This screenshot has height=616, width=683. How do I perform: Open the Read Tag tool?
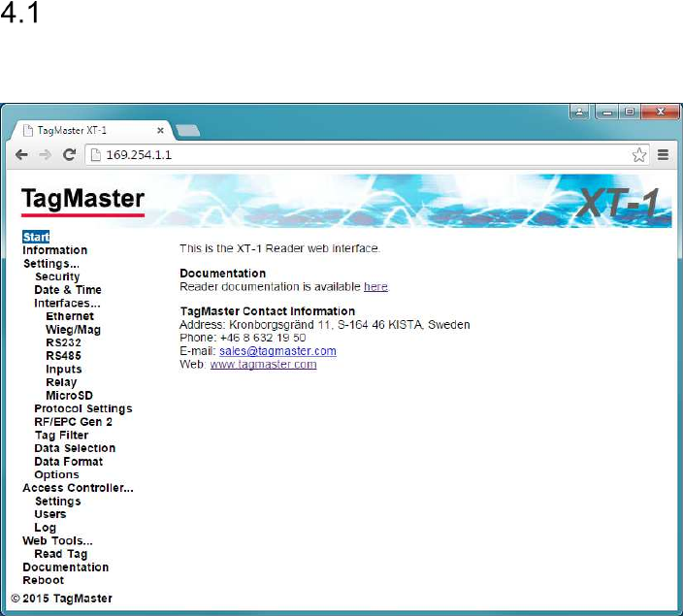(x=61, y=554)
